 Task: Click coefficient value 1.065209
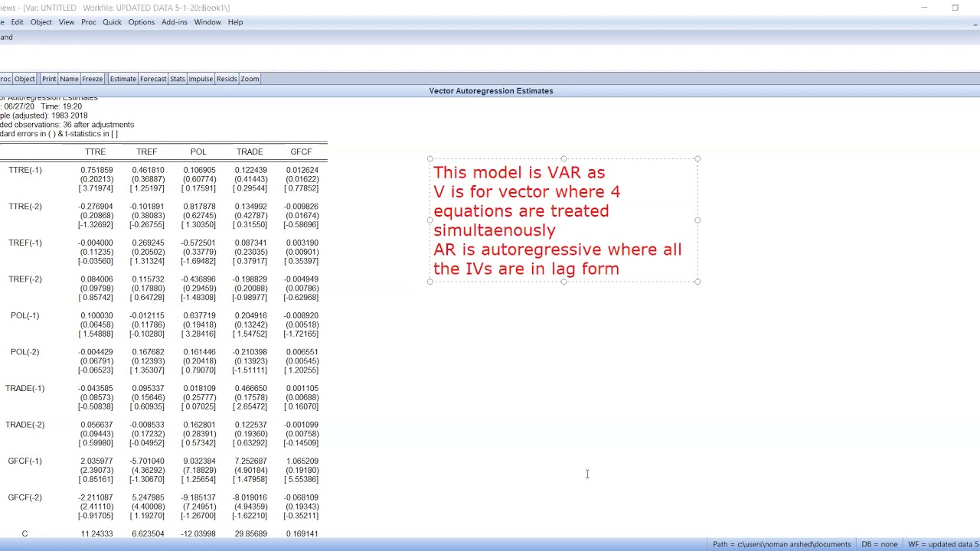(x=302, y=461)
